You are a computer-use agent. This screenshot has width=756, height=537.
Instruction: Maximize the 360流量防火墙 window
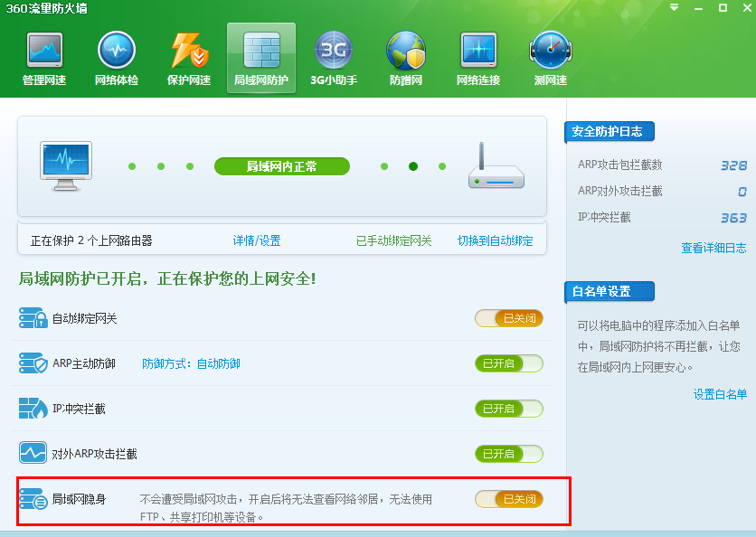(723, 7)
